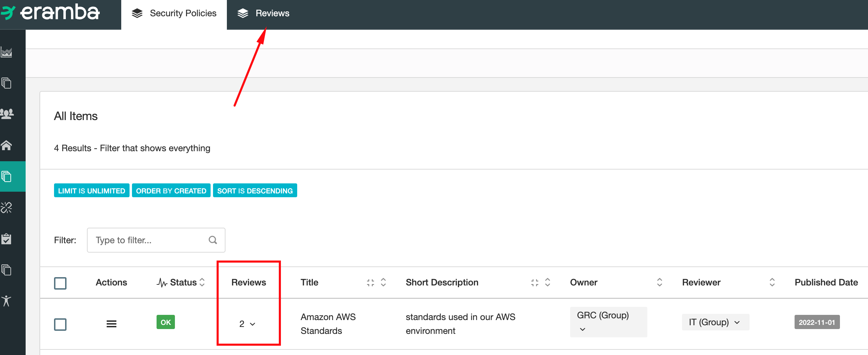Open the hamburger actions menu for Amazon AWS Standards
This screenshot has height=355, width=868.
[111, 324]
